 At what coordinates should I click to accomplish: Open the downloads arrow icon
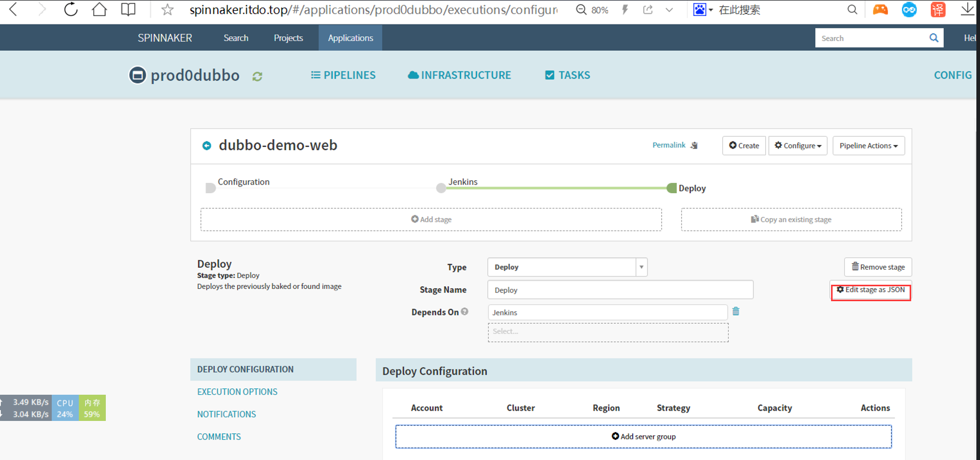coord(967,9)
